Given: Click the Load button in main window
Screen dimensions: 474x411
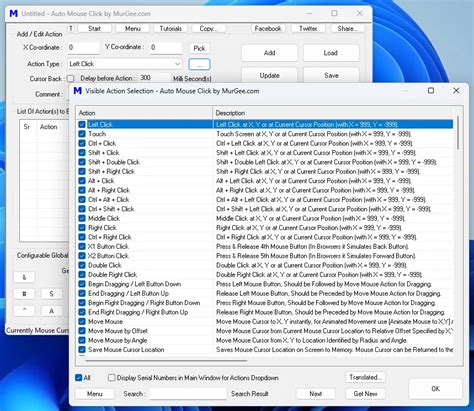Looking at the screenshot, I should tap(331, 53).
